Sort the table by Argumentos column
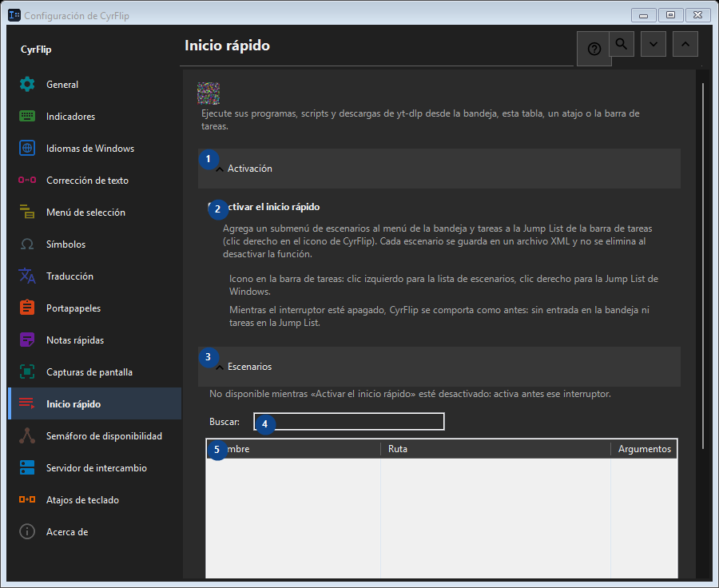 [644, 449]
